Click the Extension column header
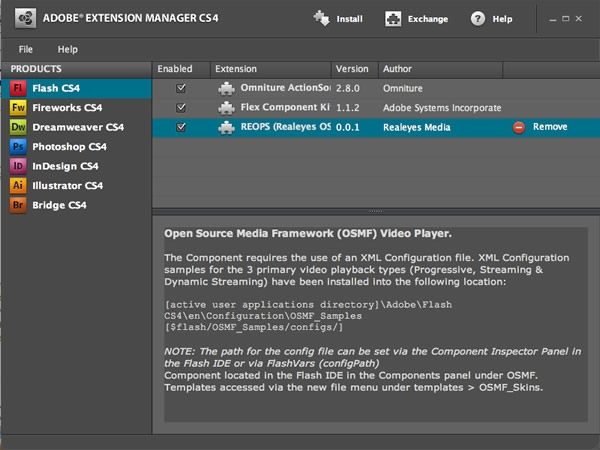Image resolution: width=600 pixels, height=450 pixels. [x=236, y=69]
